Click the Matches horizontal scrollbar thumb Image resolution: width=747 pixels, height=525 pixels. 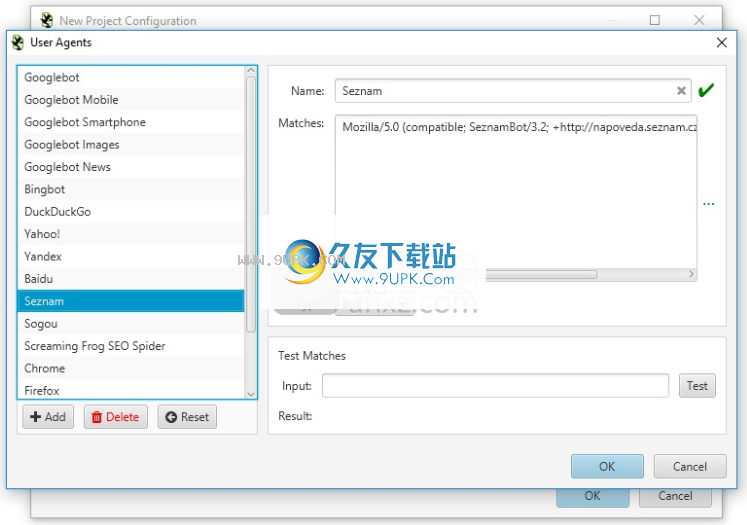[541, 274]
